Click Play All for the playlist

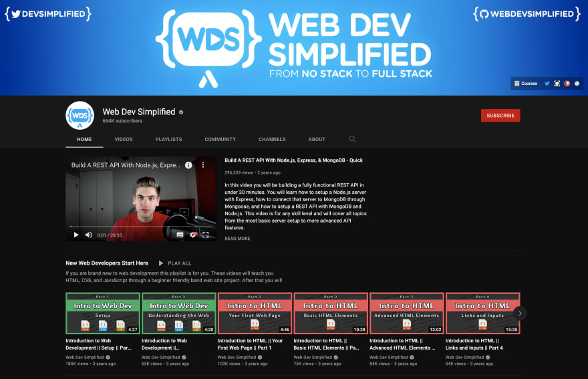tap(175, 263)
